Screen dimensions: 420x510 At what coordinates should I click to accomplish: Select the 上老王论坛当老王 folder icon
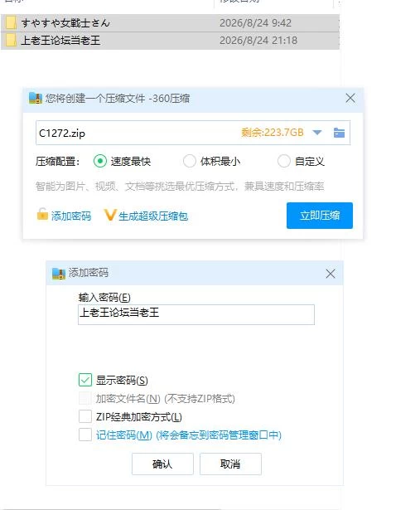click(x=11, y=41)
